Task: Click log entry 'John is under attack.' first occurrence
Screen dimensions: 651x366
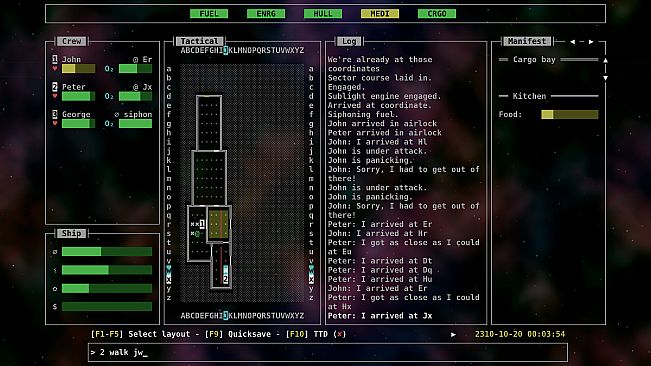Action: [x=377, y=151]
